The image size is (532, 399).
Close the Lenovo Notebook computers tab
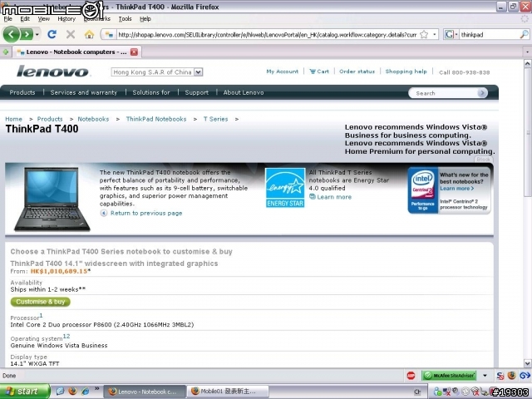pos(135,52)
